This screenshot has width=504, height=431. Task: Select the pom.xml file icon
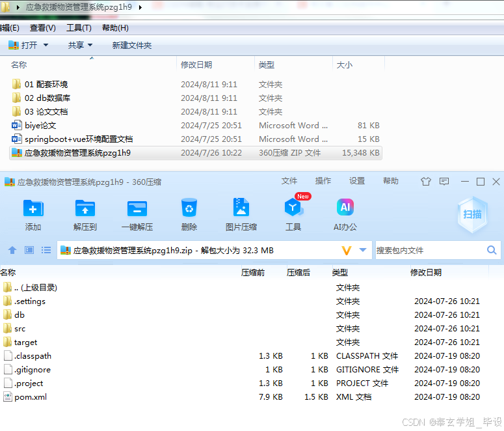pyautogui.click(x=8, y=397)
